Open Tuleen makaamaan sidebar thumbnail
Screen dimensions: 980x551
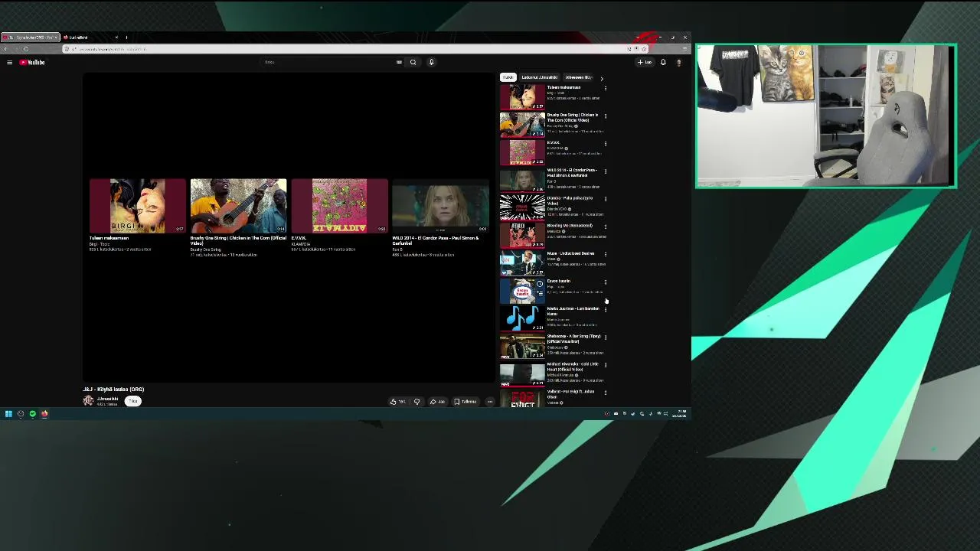[x=522, y=97]
